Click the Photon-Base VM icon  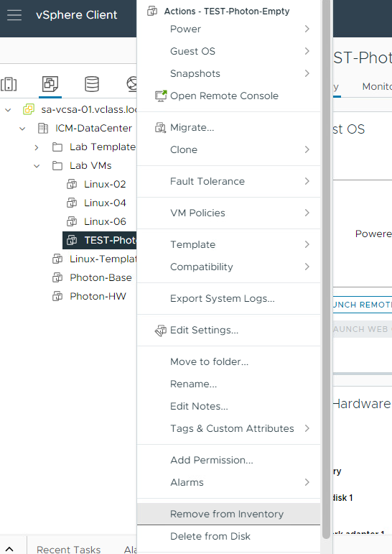click(x=57, y=277)
